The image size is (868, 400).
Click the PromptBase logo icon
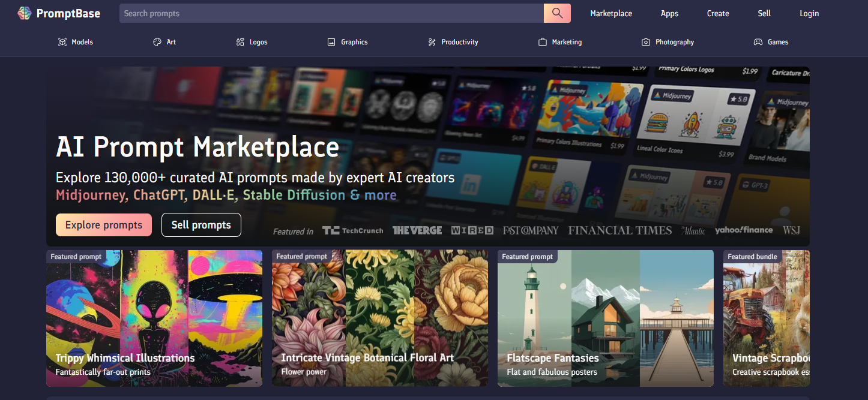coord(25,13)
